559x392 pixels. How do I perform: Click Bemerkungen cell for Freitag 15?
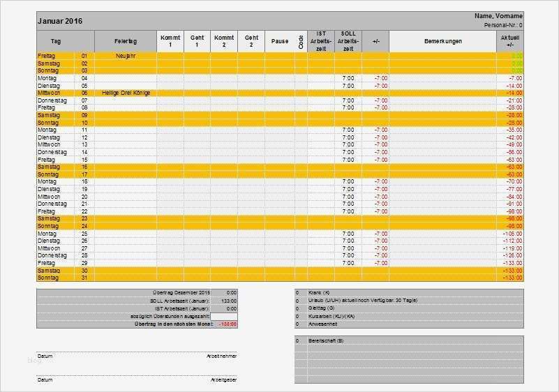pos(442,160)
